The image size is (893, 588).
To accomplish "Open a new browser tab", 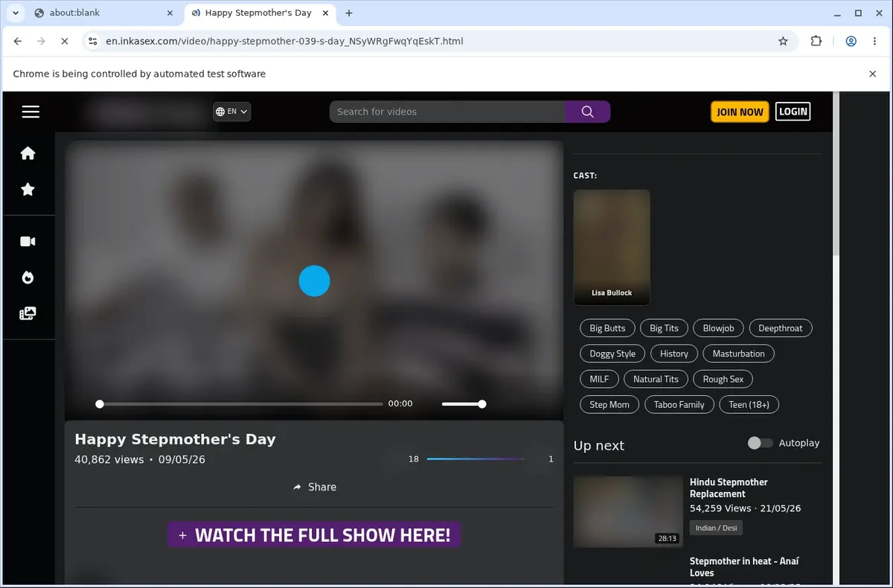I will [349, 13].
